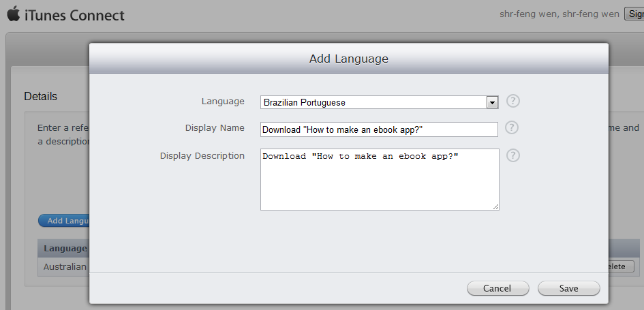This screenshot has height=310, width=644.
Task: Click the shr-feng wen account name
Action: click(x=559, y=14)
